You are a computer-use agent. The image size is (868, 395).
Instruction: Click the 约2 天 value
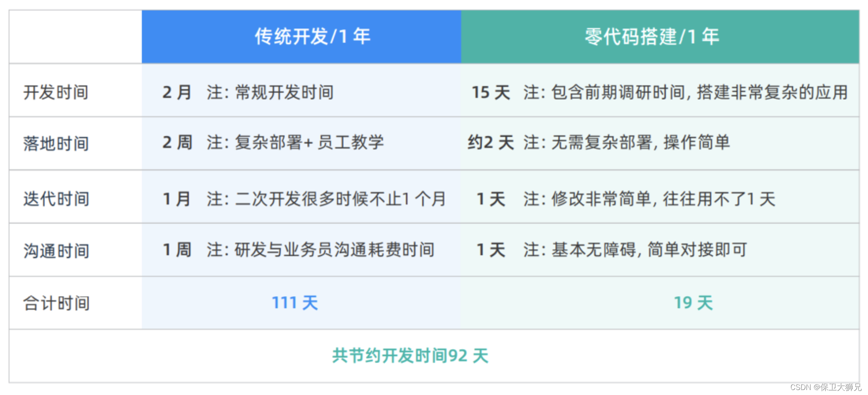click(491, 143)
